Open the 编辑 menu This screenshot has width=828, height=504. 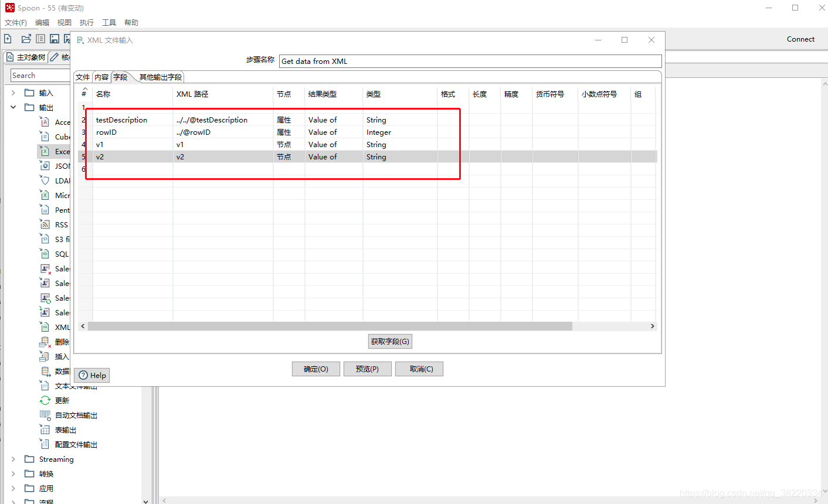42,22
